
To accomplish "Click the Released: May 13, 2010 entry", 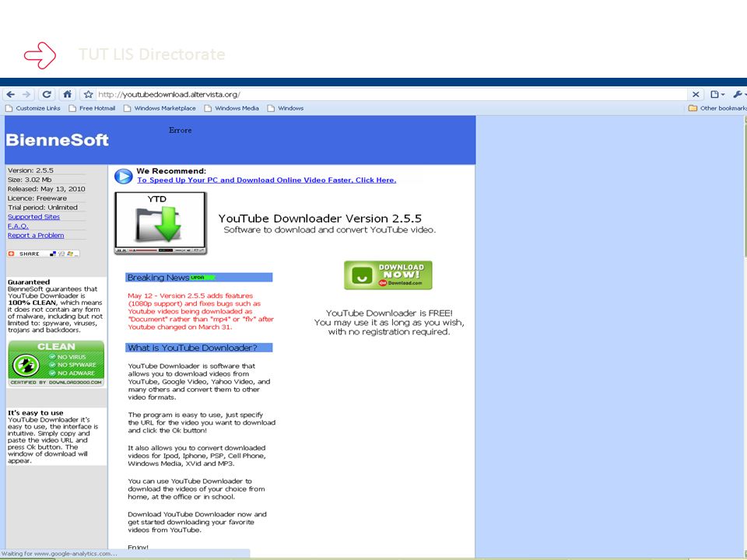I will pos(46,188).
